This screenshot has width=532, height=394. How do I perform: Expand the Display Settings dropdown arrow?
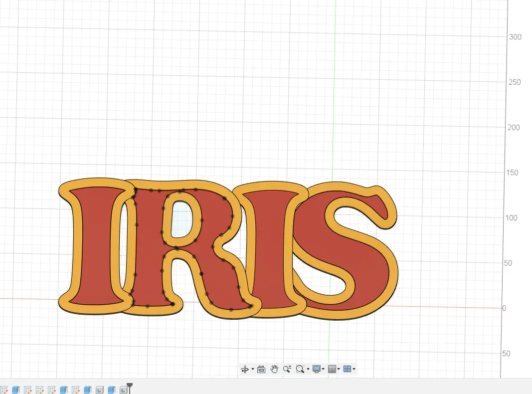pos(323,369)
